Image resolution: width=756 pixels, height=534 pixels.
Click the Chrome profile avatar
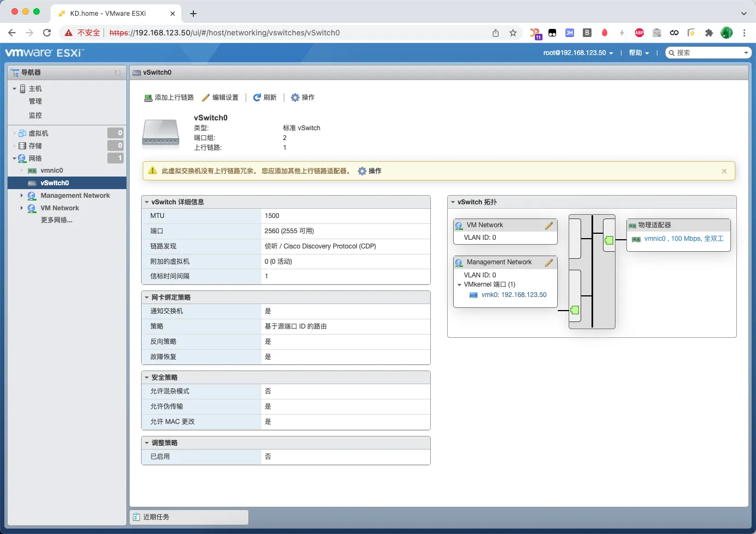[727, 33]
